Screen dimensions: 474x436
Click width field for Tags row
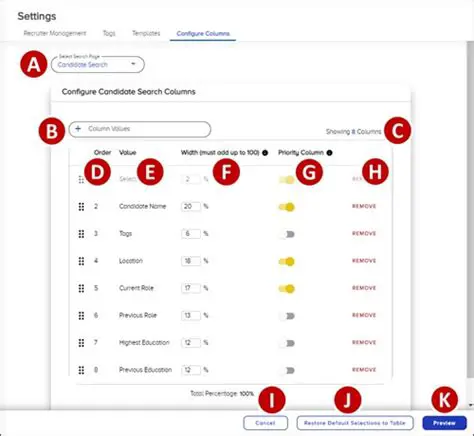tap(191, 234)
